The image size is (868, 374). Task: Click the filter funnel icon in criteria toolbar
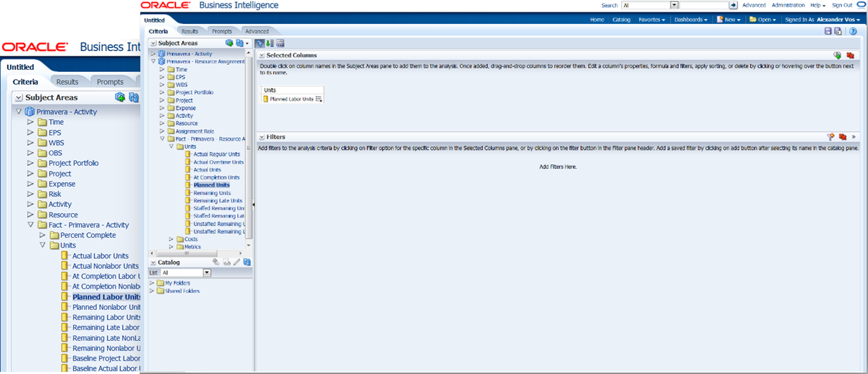[259, 43]
